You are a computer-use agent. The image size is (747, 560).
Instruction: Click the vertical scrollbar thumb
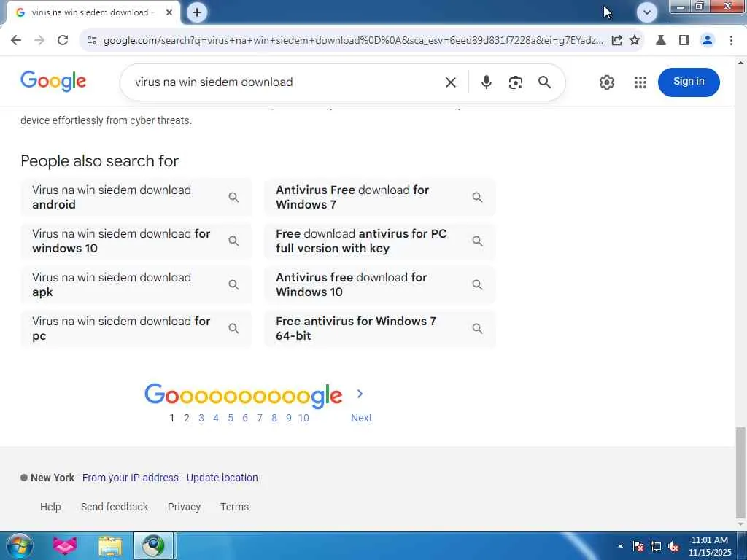(x=741, y=472)
